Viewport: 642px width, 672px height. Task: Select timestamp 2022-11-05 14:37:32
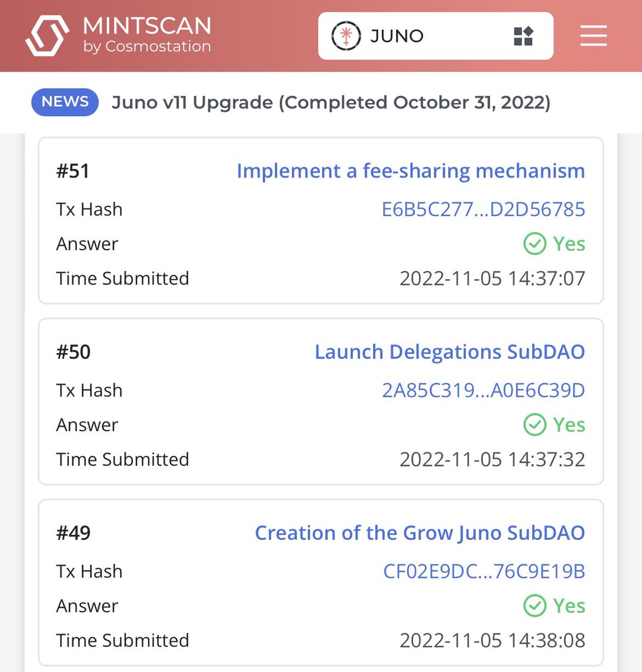pos(492,459)
